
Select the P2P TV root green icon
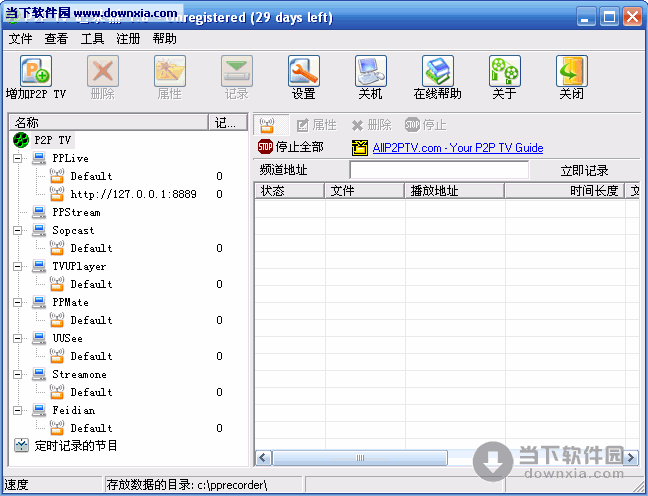click(21, 140)
